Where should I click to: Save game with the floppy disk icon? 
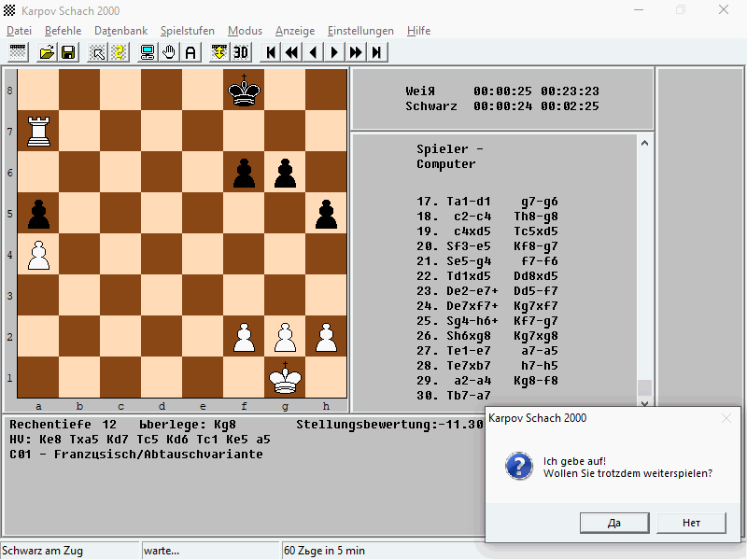point(68,52)
